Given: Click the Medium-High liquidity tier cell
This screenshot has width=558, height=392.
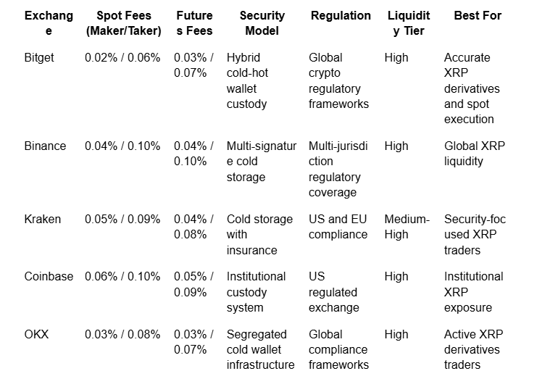Looking at the screenshot, I should (407, 227).
